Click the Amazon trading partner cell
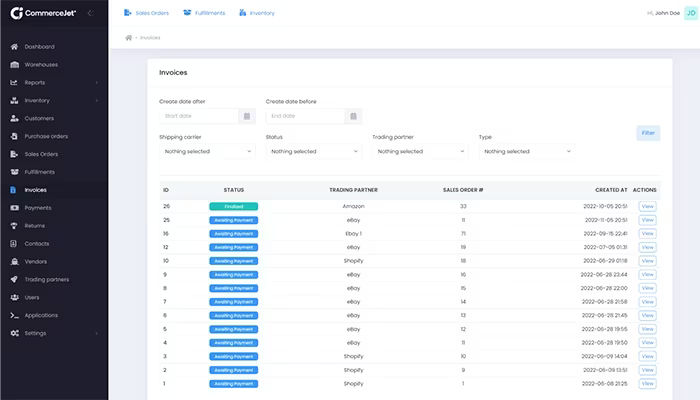This screenshot has width=700, height=400. [354, 206]
